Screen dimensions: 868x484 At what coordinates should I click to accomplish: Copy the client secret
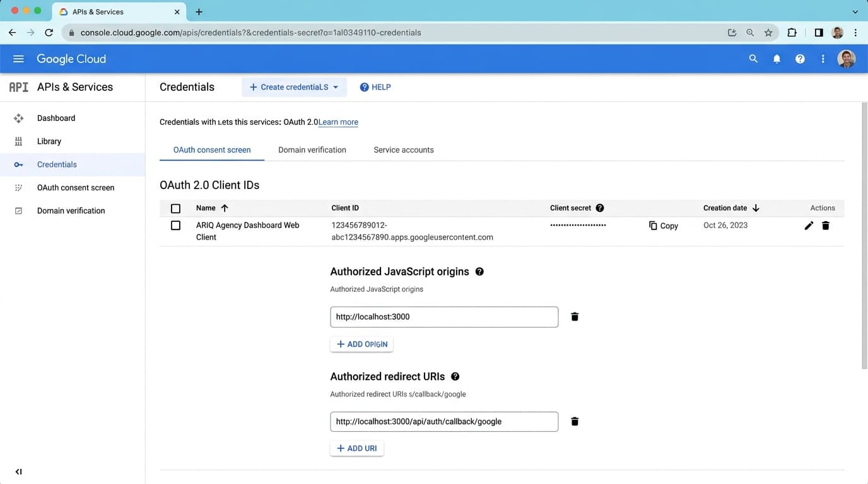click(664, 226)
